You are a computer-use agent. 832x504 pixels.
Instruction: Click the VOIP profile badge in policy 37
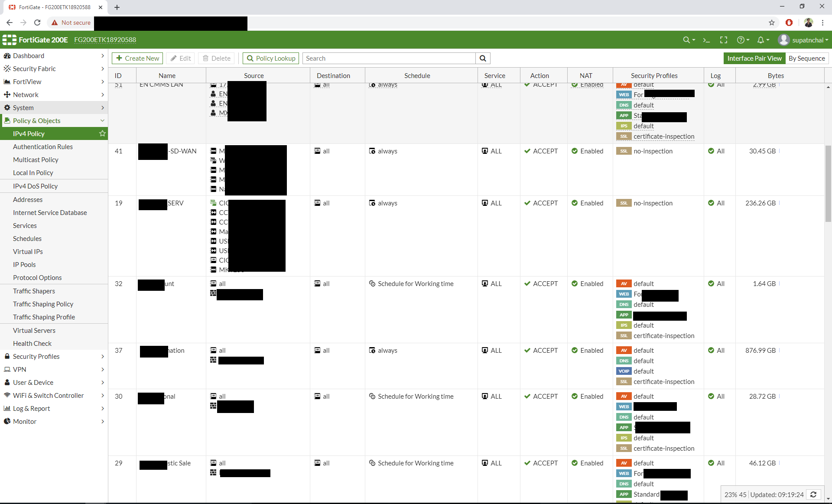624,371
